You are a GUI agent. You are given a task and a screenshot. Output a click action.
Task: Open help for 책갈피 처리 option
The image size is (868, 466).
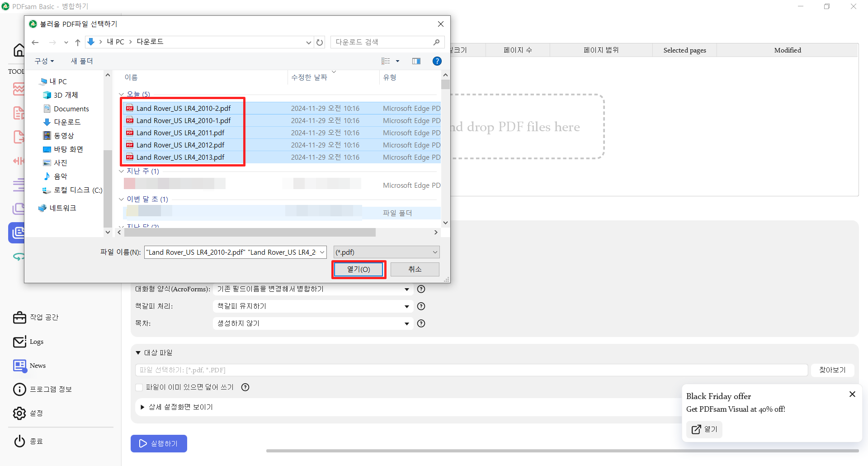tap(421, 306)
